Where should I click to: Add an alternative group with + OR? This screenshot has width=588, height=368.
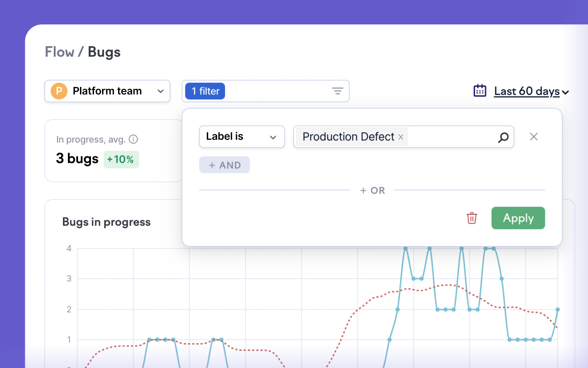pos(372,190)
